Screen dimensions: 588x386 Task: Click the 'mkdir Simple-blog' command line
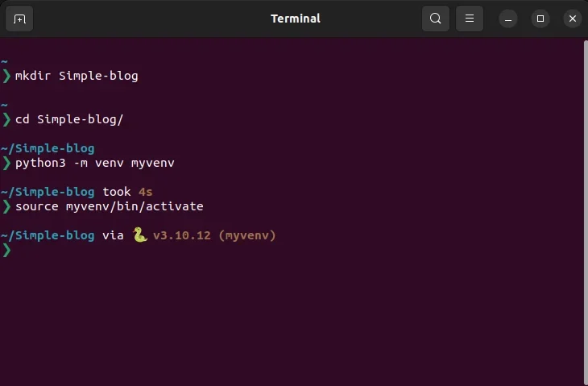pyautogui.click(x=77, y=76)
